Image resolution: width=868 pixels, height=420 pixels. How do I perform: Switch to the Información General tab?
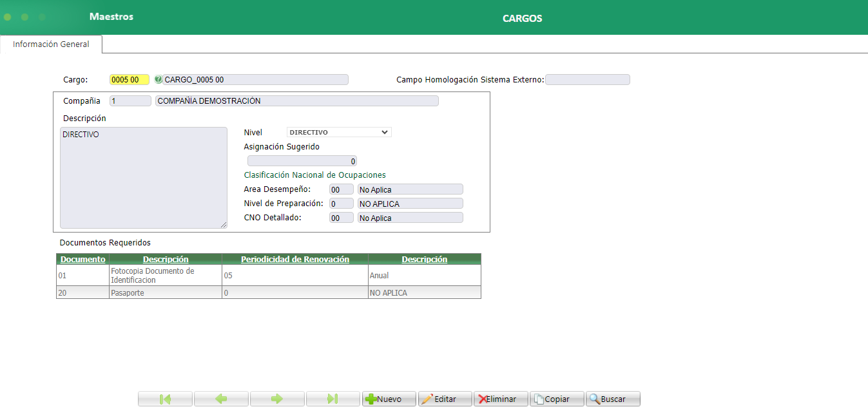pyautogui.click(x=51, y=44)
